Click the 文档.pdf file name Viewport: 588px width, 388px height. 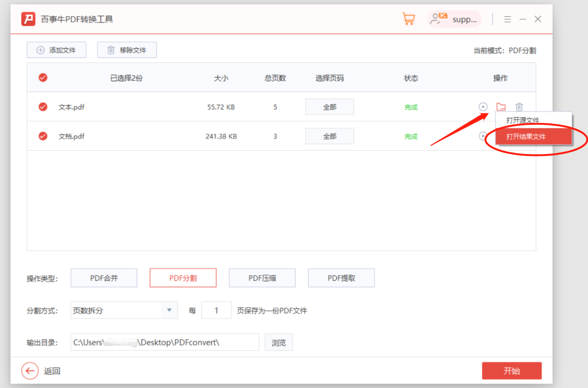click(72, 136)
